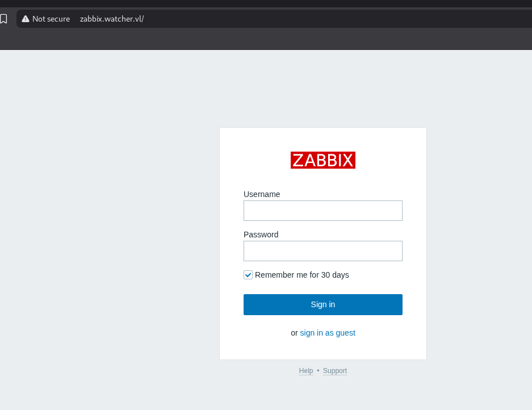Open the Support link

click(335, 371)
